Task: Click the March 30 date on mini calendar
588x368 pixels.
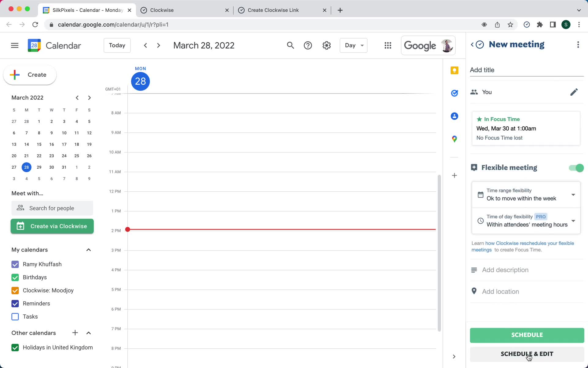Action: click(52, 167)
